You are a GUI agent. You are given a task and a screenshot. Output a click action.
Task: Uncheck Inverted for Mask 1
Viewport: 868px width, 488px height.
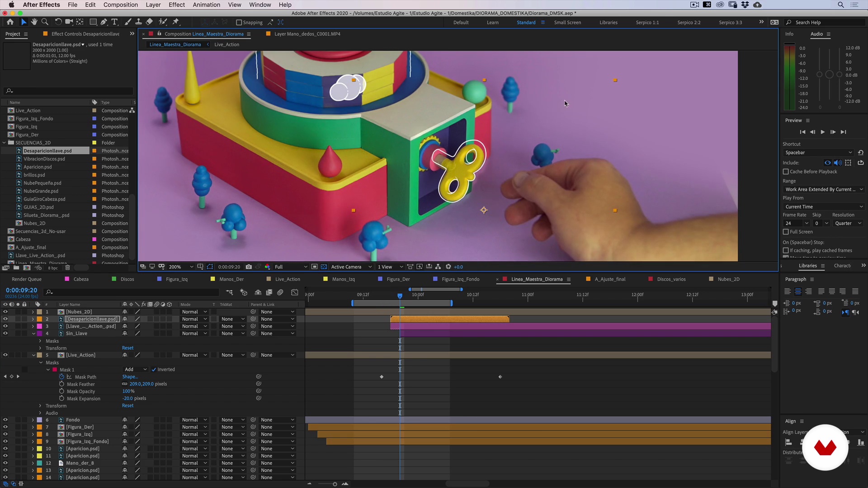coord(154,370)
